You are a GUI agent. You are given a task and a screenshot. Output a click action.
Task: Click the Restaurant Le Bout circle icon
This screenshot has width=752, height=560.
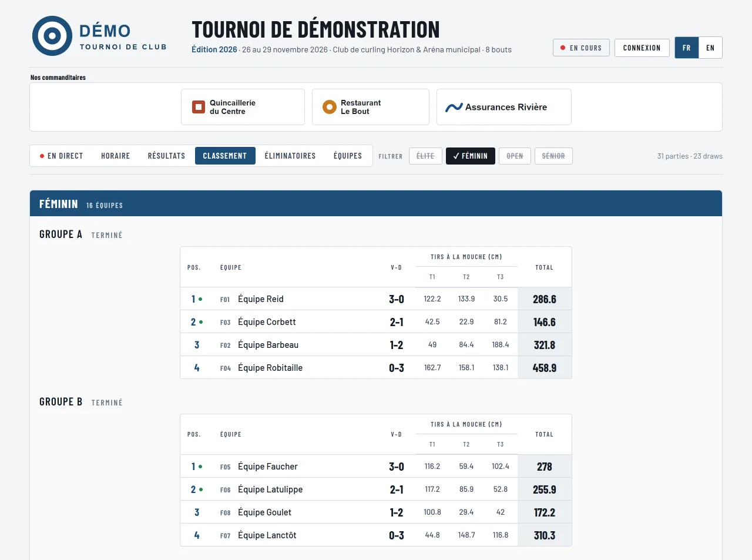(x=329, y=107)
